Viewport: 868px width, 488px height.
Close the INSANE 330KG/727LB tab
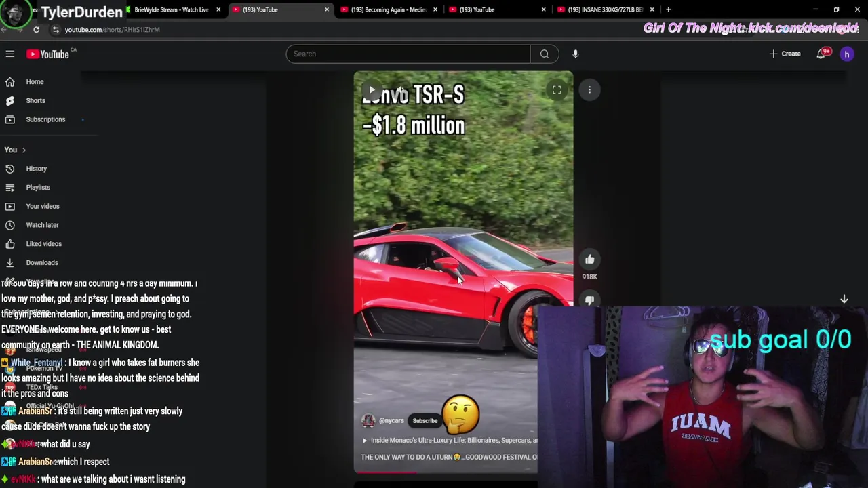(652, 9)
